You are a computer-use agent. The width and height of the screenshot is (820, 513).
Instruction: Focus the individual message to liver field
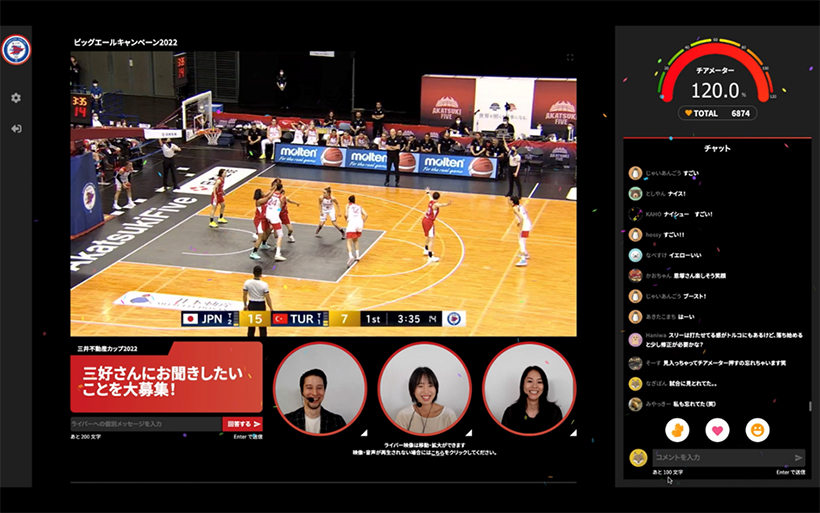pos(146,424)
